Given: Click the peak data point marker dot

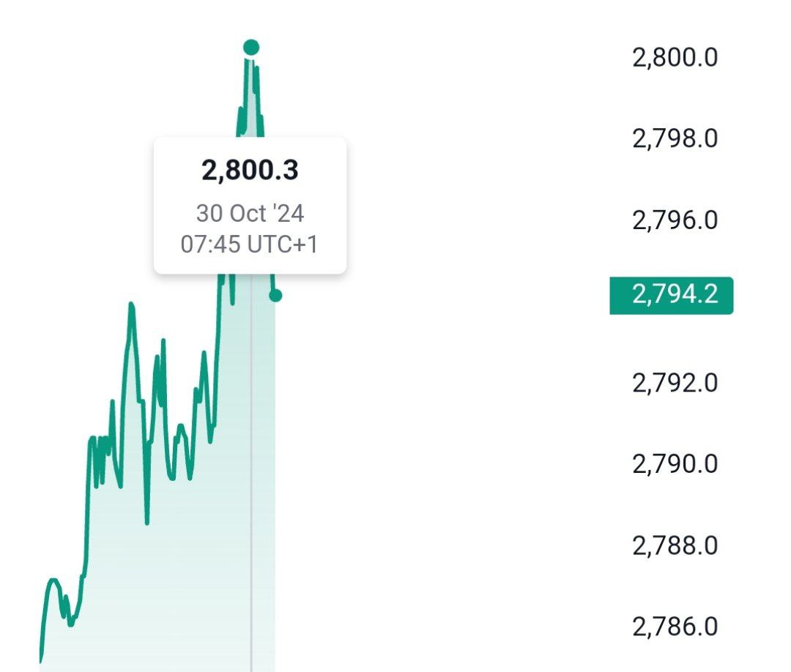Looking at the screenshot, I should pyautogui.click(x=251, y=48).
